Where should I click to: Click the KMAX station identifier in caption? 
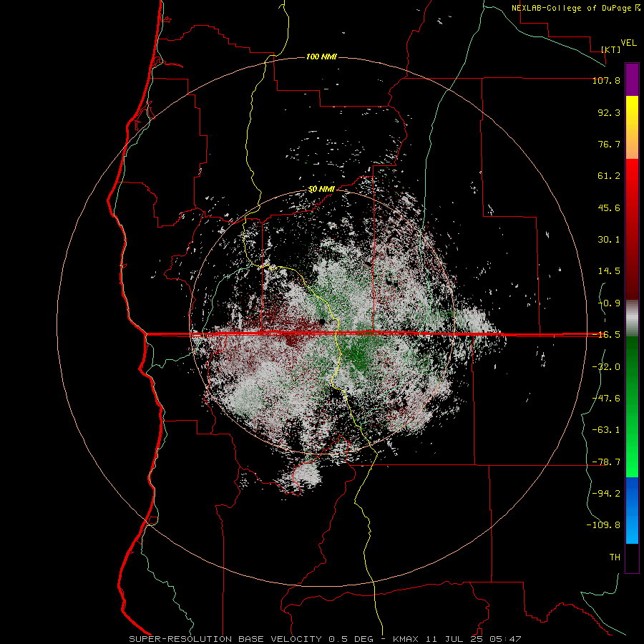pos(404,639)
